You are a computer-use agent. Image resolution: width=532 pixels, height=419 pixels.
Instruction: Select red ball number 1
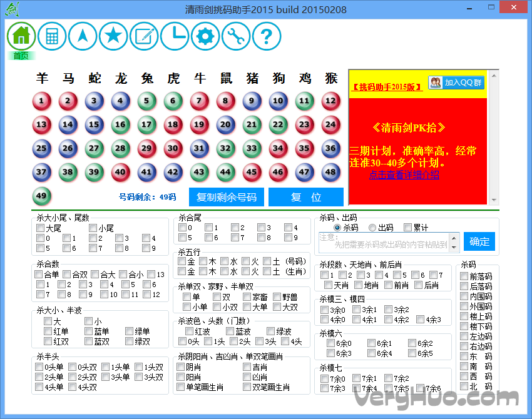[x=41, y=101]
